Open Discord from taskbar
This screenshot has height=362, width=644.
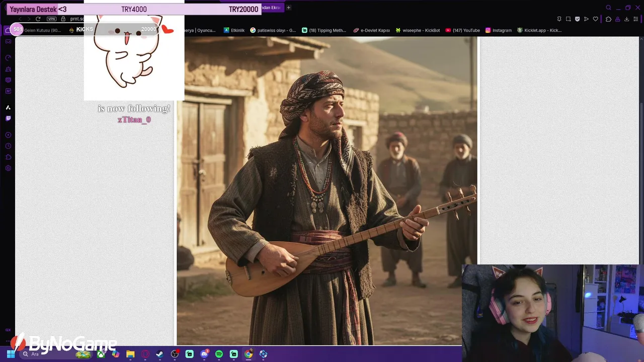point(204,354)
